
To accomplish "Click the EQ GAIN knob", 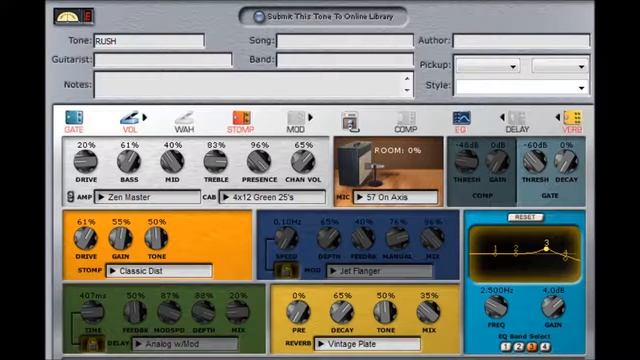I will 553,307.
